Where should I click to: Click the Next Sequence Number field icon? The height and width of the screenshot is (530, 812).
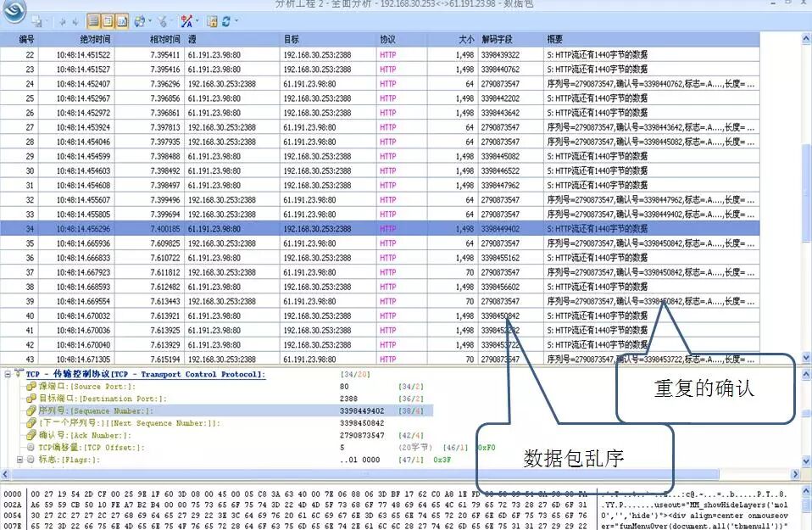(x=31, y=423)
